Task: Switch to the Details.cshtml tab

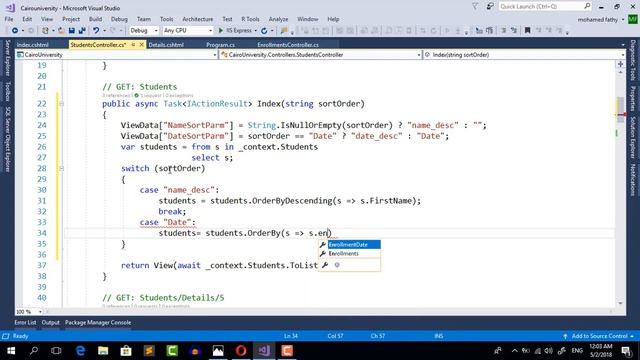Action: coord(166,45)
